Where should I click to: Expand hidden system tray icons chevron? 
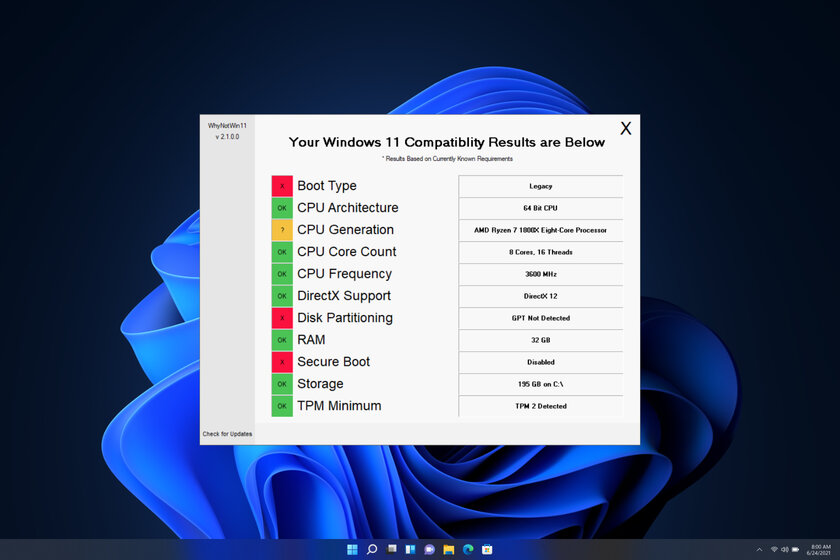[759, 549]
